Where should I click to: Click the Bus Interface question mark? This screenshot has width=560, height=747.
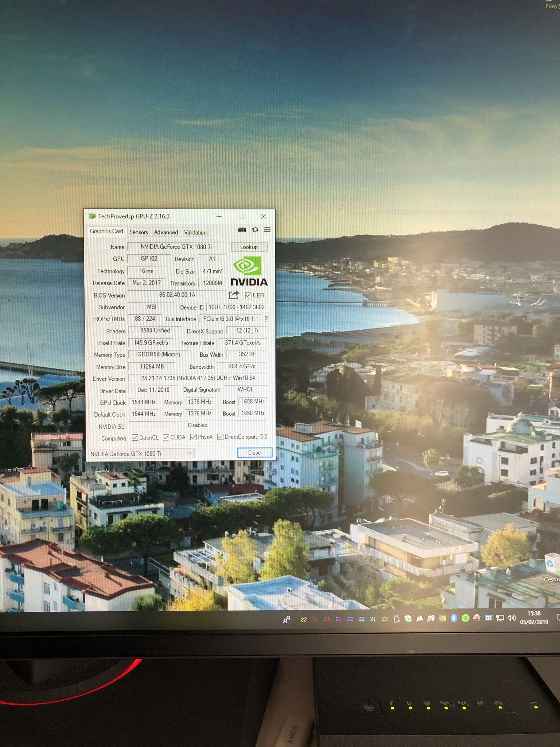coord(266,319)
